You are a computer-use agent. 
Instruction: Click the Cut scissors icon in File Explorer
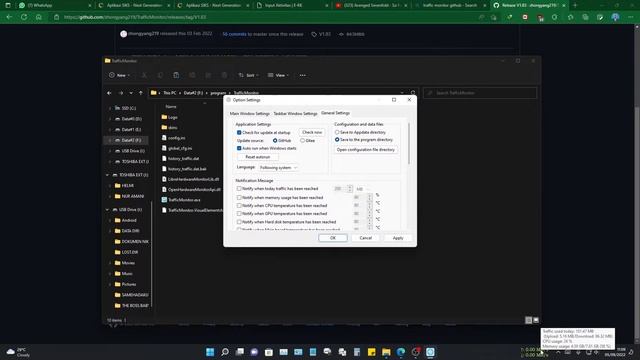(144, 75)
